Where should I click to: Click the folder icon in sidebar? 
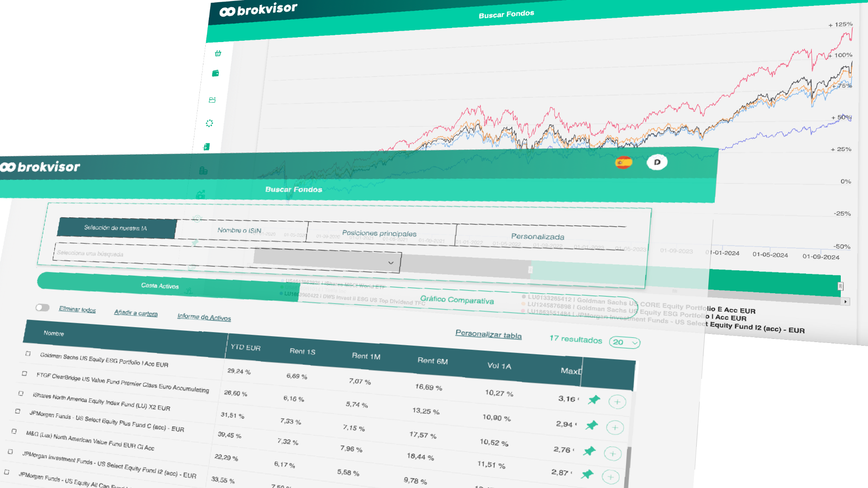[x=212, y=100]
